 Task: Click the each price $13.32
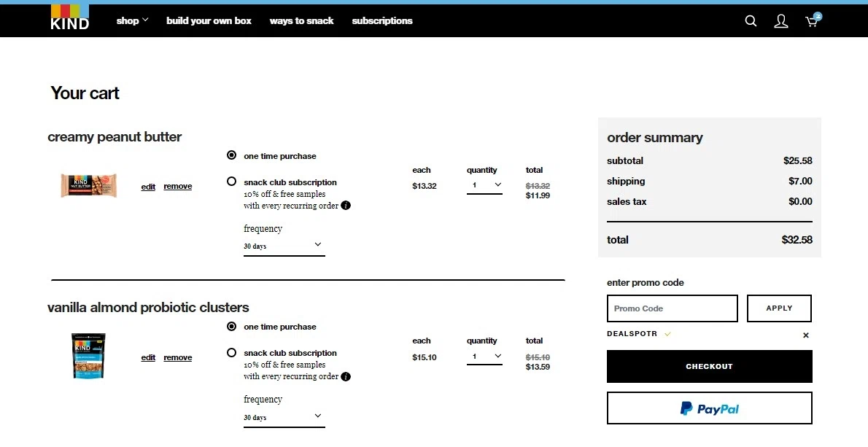tap(424, 186)
